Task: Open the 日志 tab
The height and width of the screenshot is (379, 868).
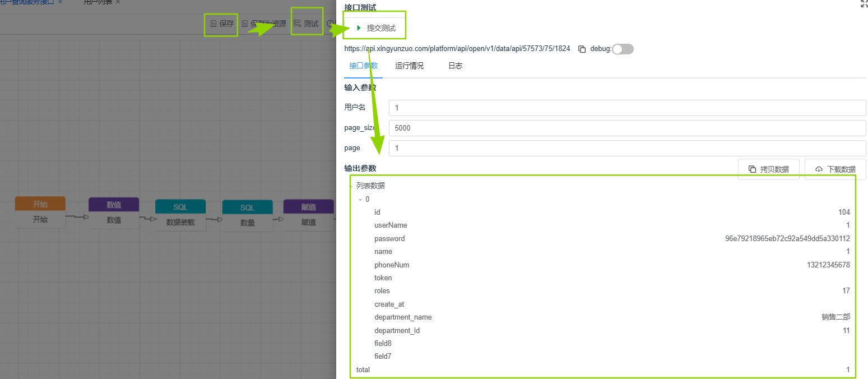Action: pyautogui.click(x=455, y=66)
